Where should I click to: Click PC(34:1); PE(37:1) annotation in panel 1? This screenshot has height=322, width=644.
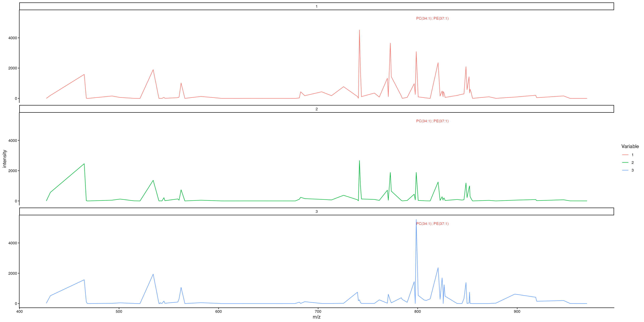click(432, 18)
